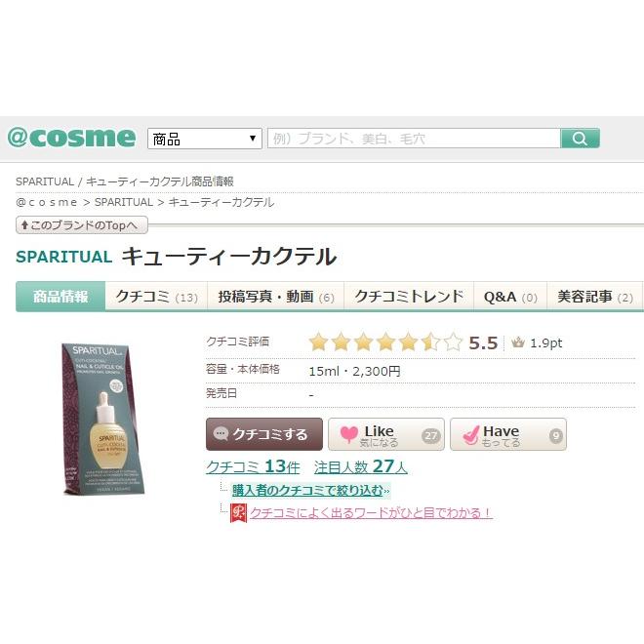Open the 投稿写真・動画 tab
This screenshot has height=644, width=644.
coord(275,297)
